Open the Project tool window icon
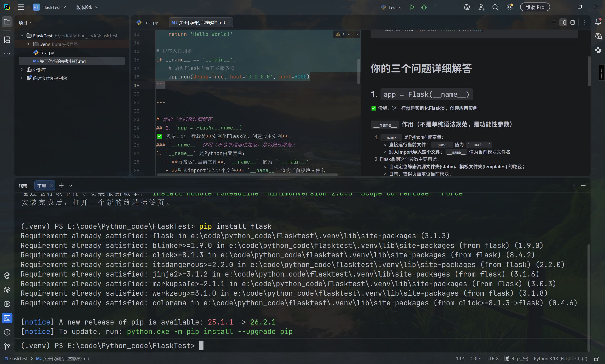This screenshot has height=364, width=605. (x=7, y=22)
